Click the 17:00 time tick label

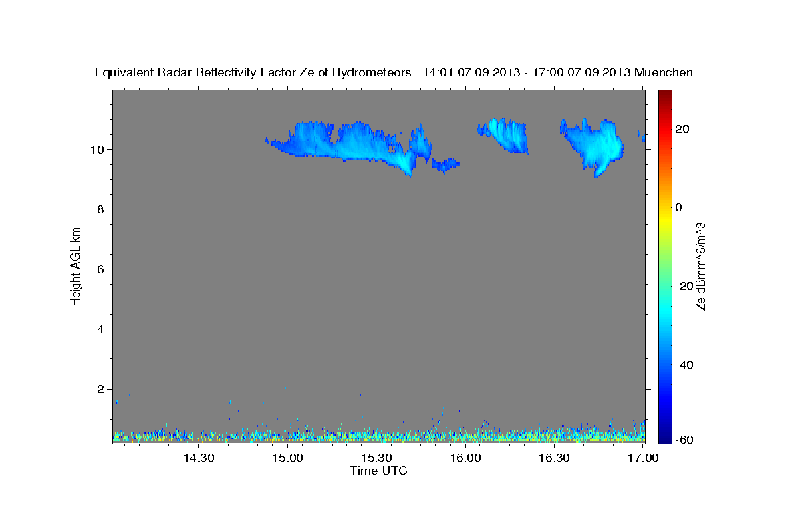click(643, 458)
